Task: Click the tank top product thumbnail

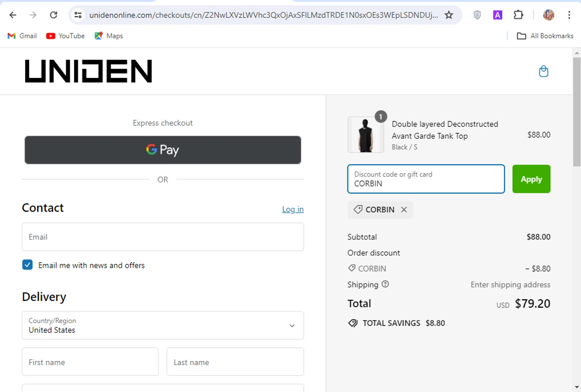Action: [x=366, y=135]
